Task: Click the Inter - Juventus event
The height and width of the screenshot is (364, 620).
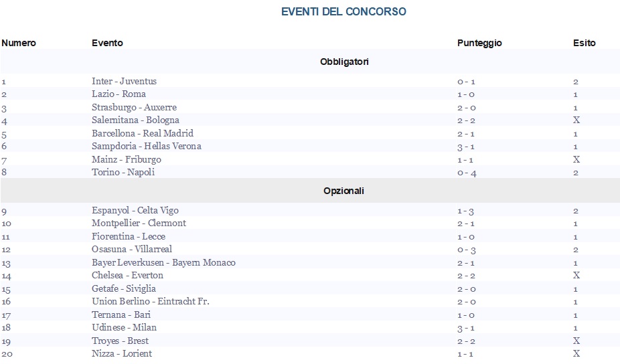Action: pyautogui.click(x=124, y=81)
